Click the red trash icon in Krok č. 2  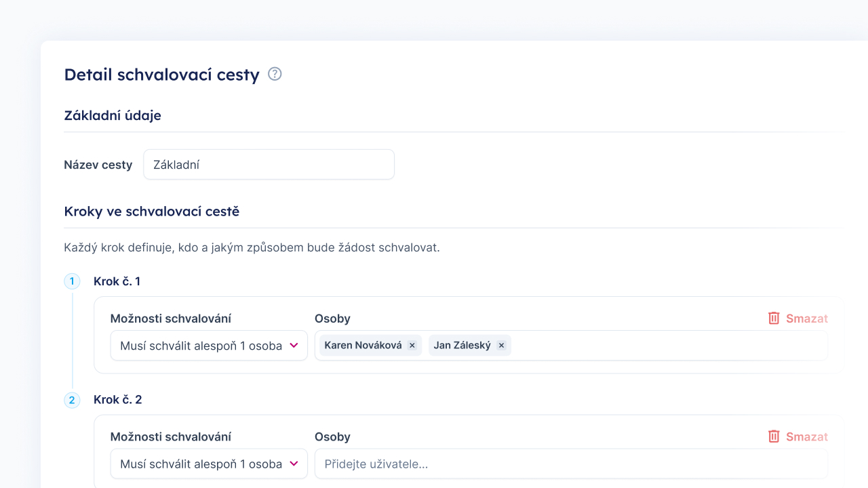[x=774, y=436]
